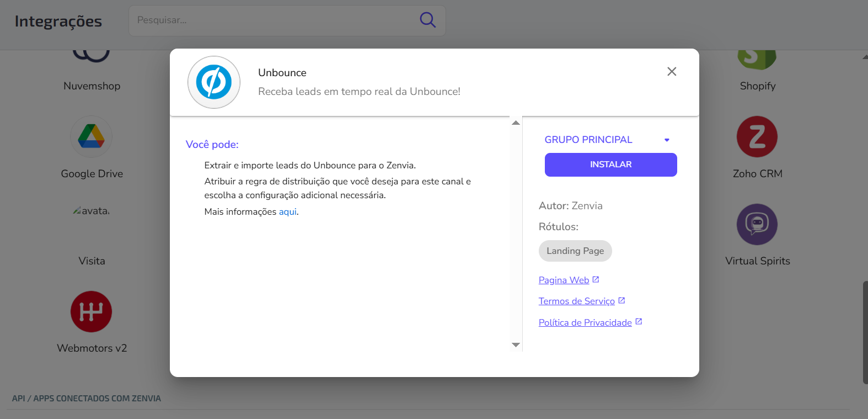Click the Nuvemshop label
Image resolution: width=868 pixels, height=419 pixels.
pyautogui.click(x=92, y=86)
